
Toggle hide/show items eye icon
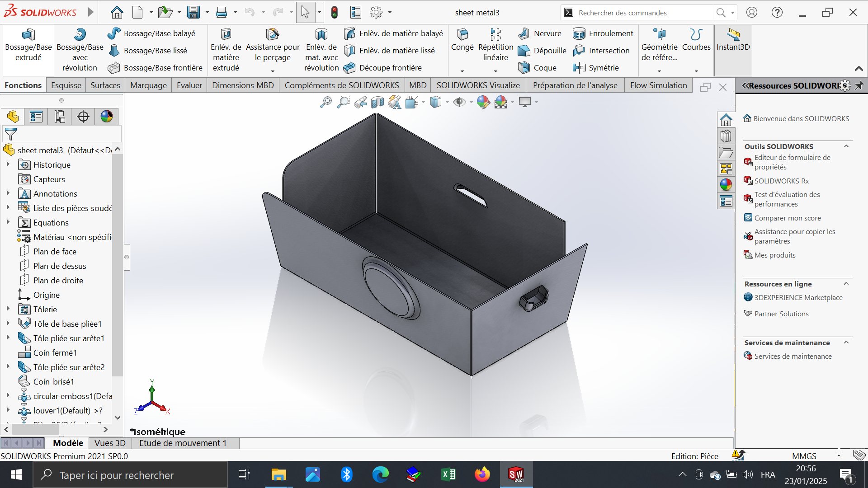pyautogui.click(x=460, y=103)
